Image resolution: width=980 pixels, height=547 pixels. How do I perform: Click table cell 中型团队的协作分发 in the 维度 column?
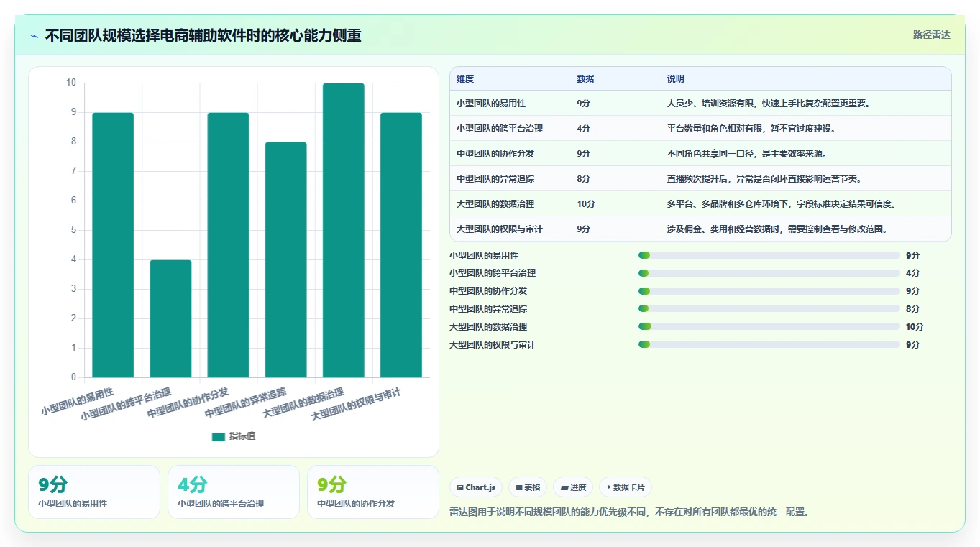495,154
